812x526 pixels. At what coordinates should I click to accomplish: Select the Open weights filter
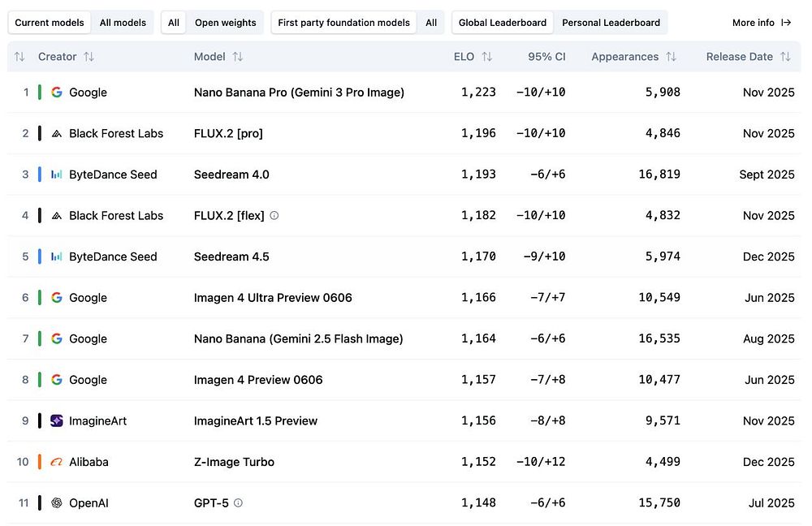coord(225,23)
